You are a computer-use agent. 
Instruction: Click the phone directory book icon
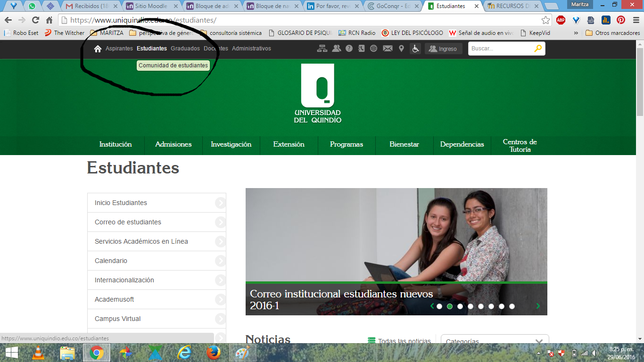(x=361, y=49)
